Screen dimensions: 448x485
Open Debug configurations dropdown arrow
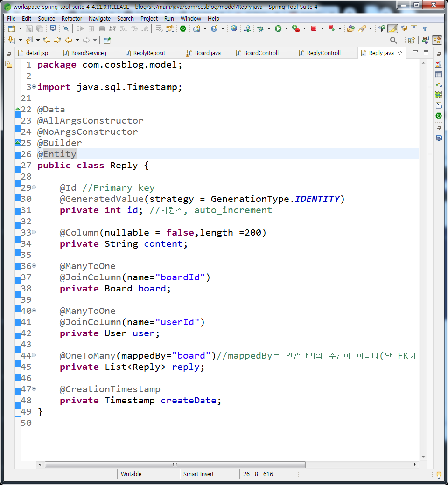tap(269, 29)
